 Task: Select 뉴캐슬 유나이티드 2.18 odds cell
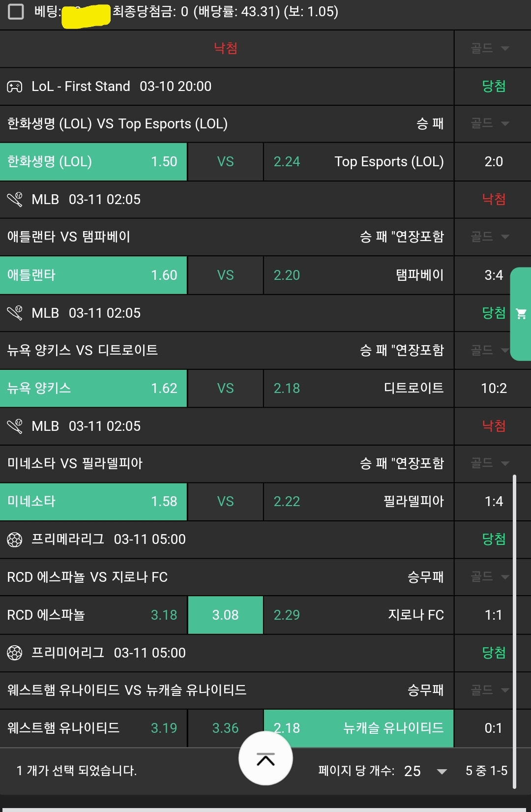(358, 728)
